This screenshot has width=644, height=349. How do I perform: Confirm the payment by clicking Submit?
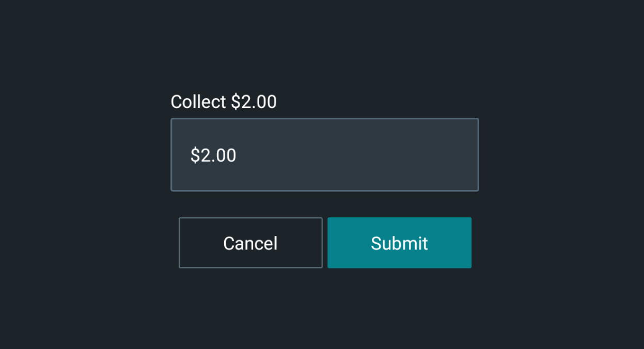coord(399,243)
